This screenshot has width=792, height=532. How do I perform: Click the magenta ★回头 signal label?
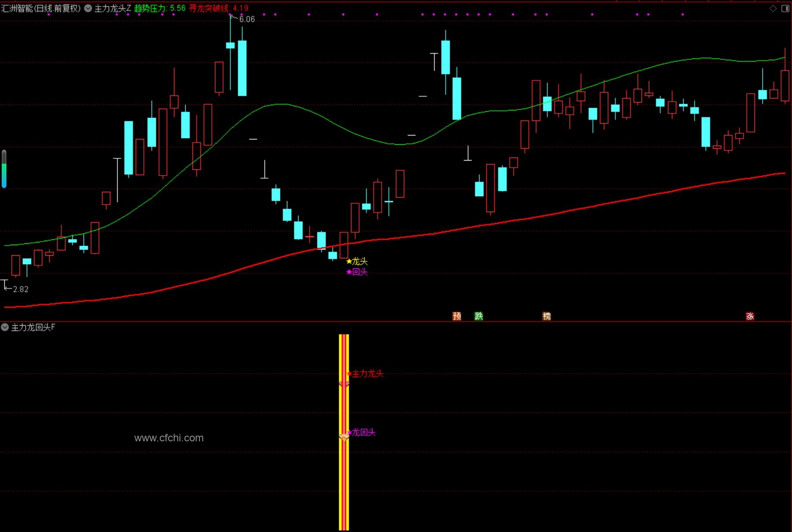[357, 272]
